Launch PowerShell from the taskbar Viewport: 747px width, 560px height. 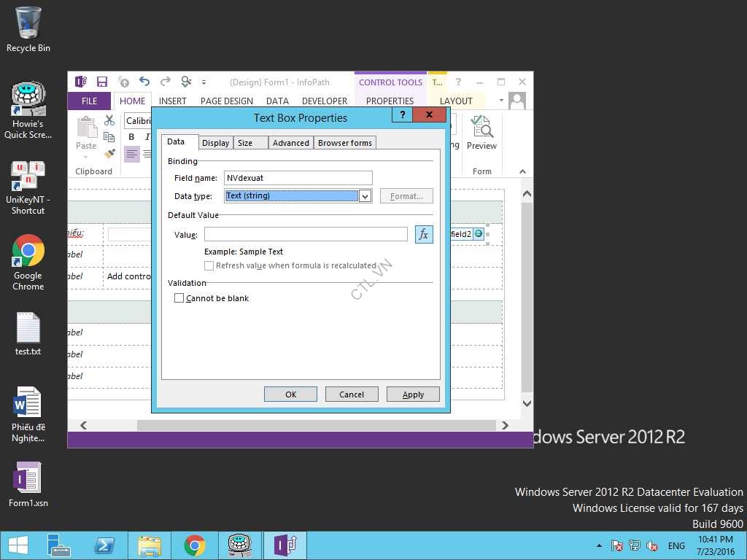[104, 545]
